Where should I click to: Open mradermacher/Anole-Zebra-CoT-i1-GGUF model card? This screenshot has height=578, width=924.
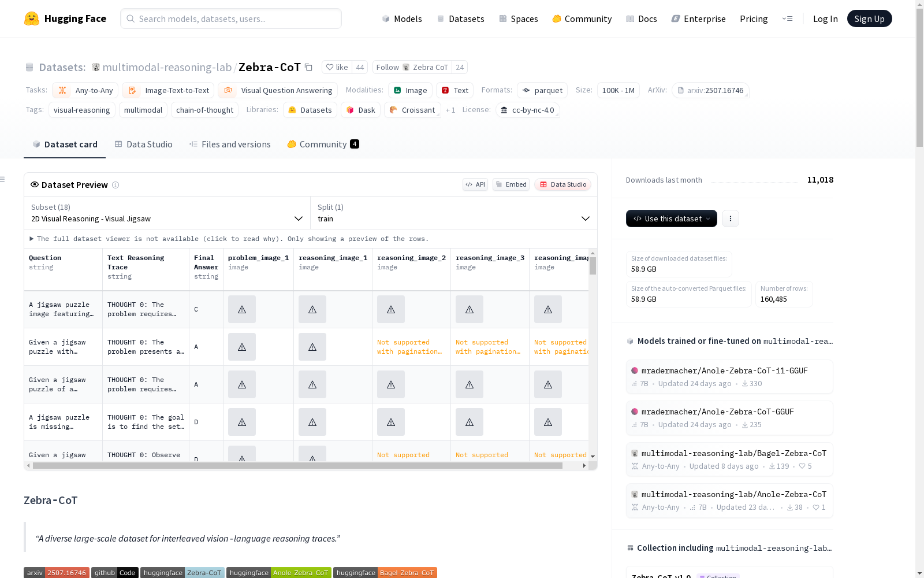(x=729, y=377)
